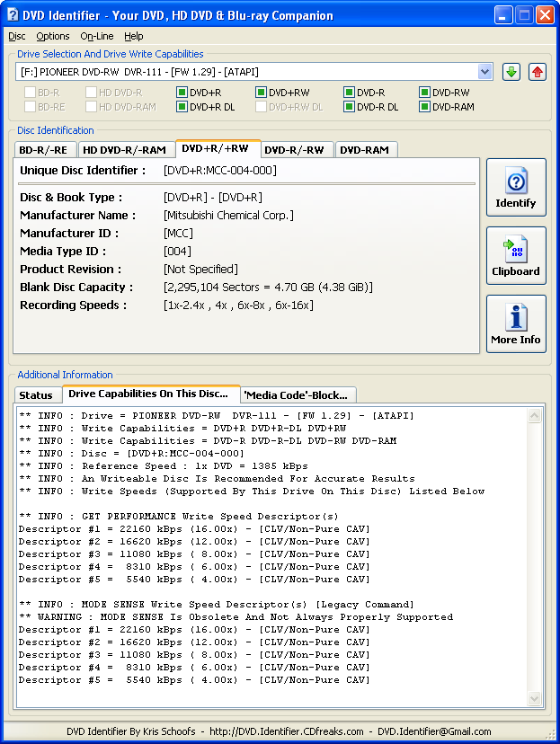This screenshot has height=744, width=560.
Task: Click the status bar Gmail address
Action: point(434,731)
